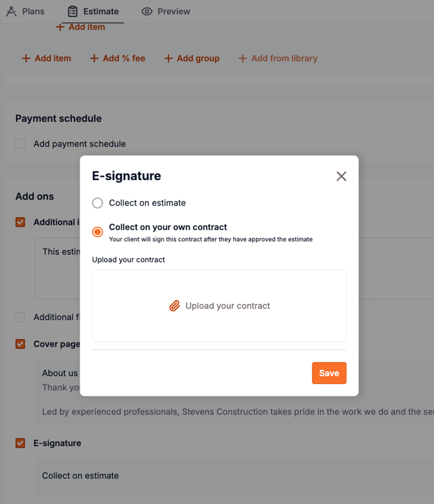
Task: Enable Add payment schedule checkbox
Action: pos(21,144)
